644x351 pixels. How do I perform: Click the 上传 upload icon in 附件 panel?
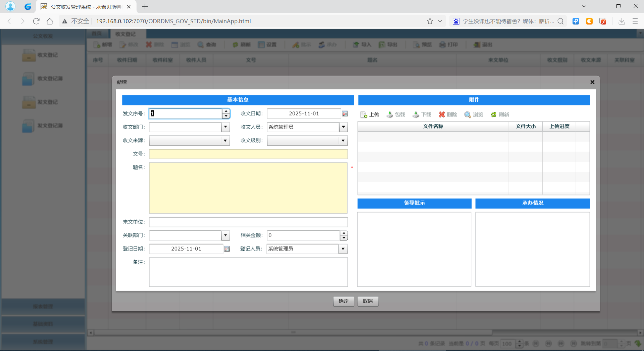(369, 115)
